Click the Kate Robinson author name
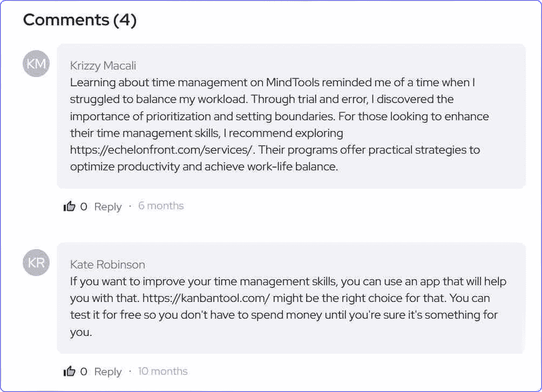Image resolution: width=542 pixels, height=392 pixels. (107, 265)
